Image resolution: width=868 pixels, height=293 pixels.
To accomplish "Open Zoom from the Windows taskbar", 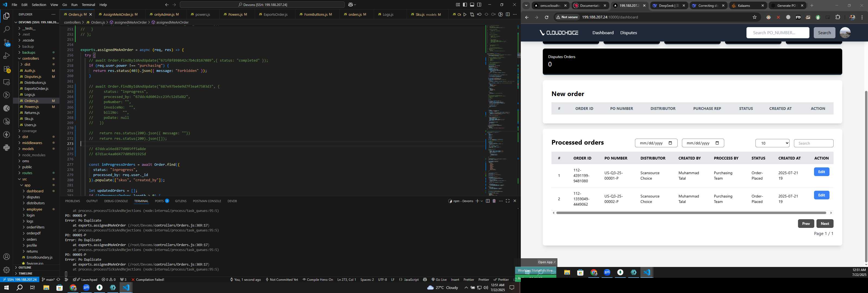I will tap(86, 288).
